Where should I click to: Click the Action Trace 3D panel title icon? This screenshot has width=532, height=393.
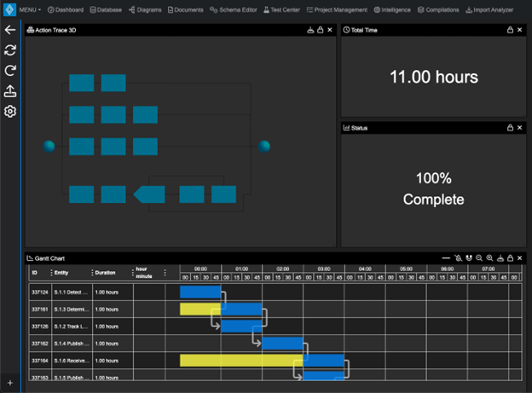[x=30, y=30]
